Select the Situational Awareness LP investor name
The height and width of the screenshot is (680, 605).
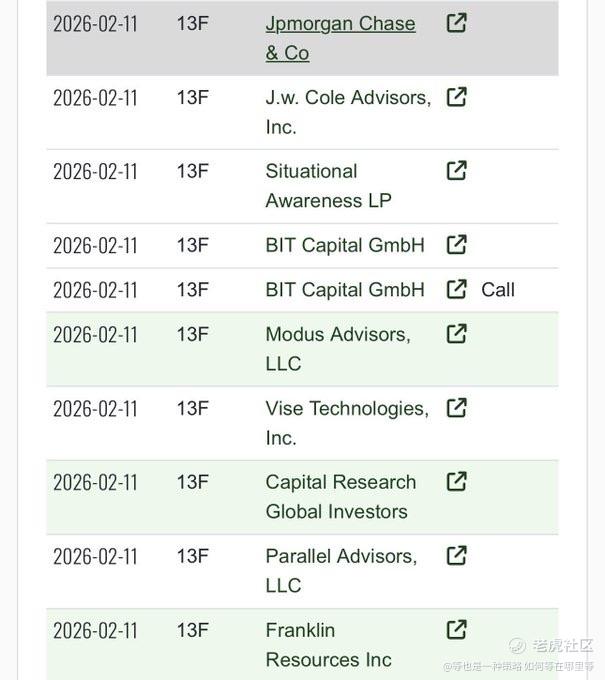(327, 186)
